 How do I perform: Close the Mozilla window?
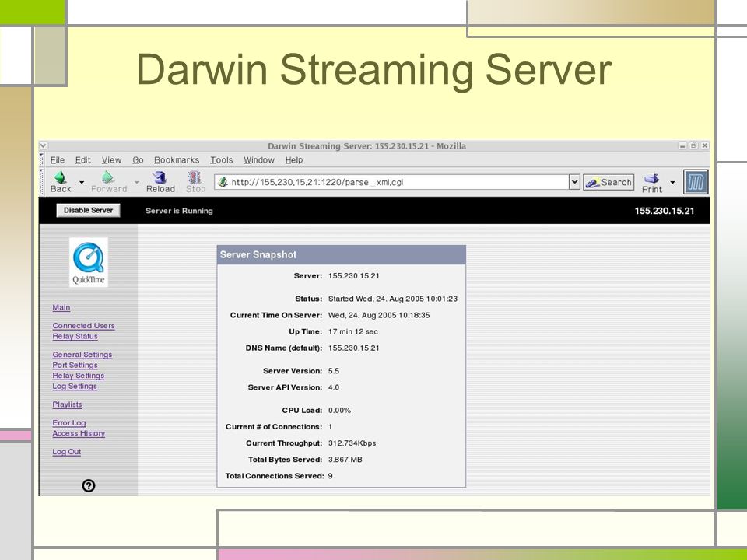click(x=705, y=145)
